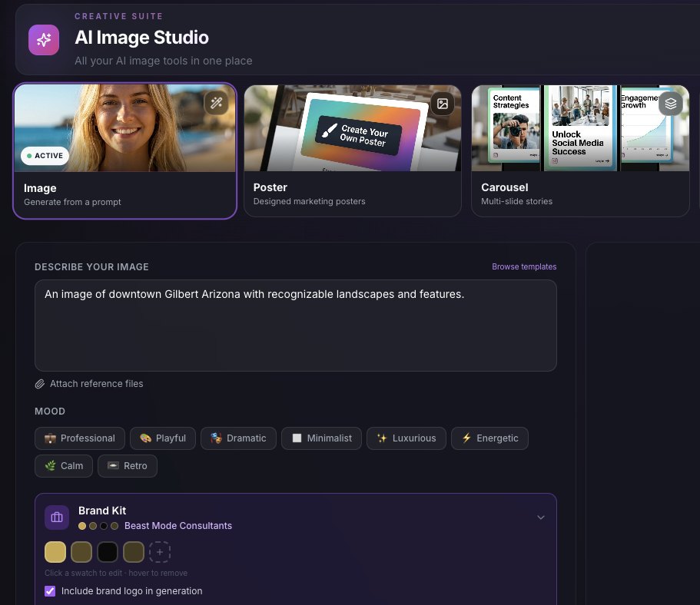Click the paperclip attach icon
Screen dimensions: 700x605
(40, 384)
